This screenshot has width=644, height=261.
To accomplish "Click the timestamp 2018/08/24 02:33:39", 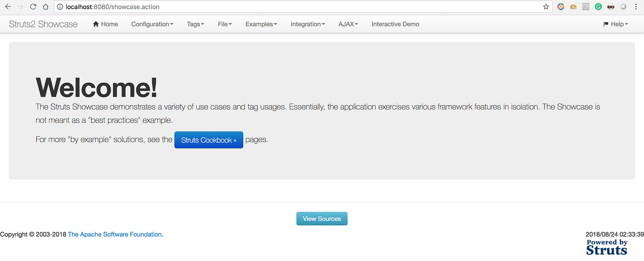I will coord(614,234).
